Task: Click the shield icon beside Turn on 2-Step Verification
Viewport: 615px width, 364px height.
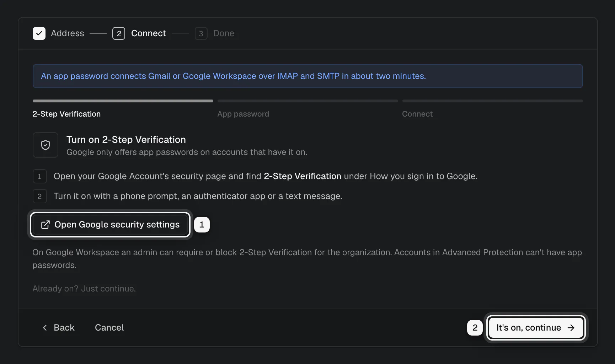Action: coord(46,145)
